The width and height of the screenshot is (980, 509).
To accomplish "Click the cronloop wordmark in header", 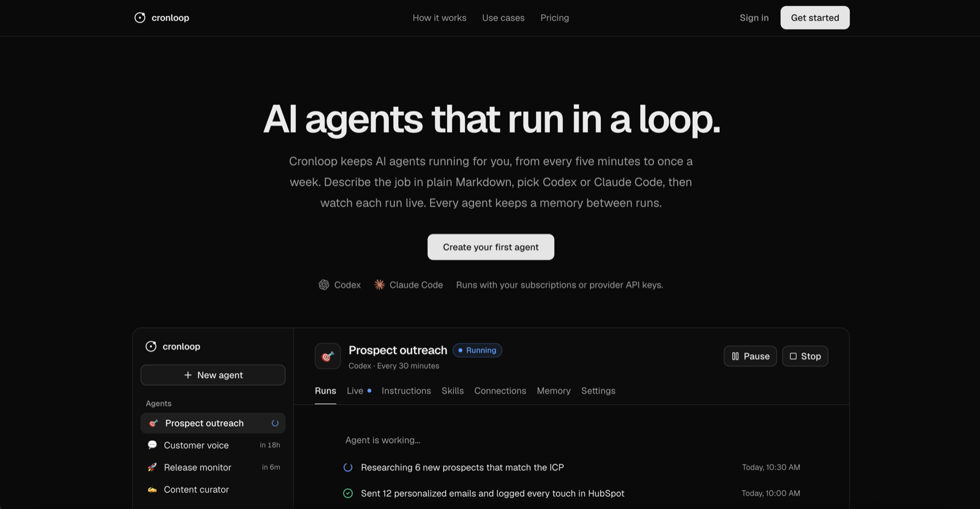I will (170, 18).
